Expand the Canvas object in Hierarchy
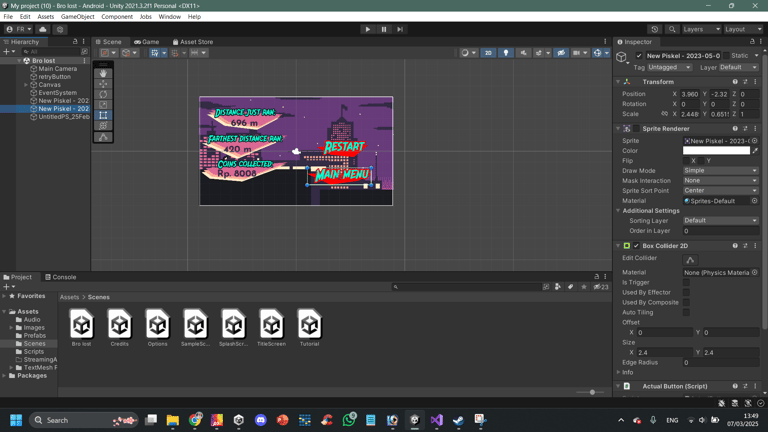The width and height of the screenshot is (768, 432). coord(27,85)
